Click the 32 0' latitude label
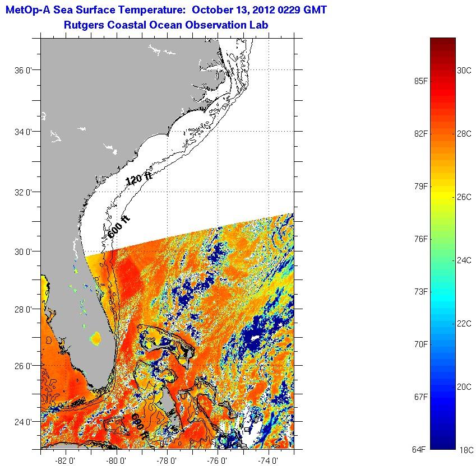The height and width of the screenshot is (466, 476). pos(23,192)
